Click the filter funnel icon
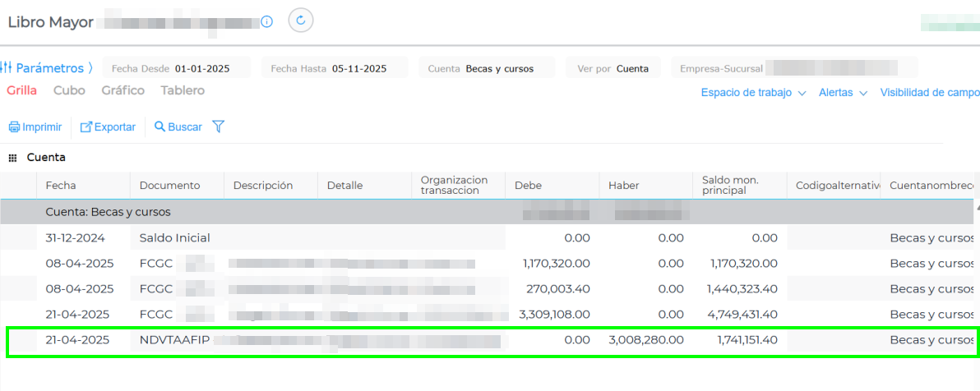980x391 pixels. tap(219, 126)
